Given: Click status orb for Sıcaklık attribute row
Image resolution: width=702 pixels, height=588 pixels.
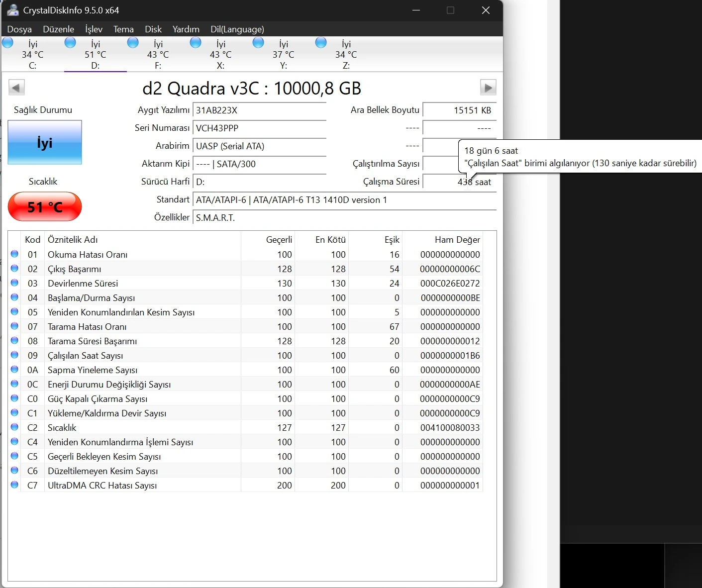Looking at the screenshot, I should pyautogui.click(x=14, y=427).
